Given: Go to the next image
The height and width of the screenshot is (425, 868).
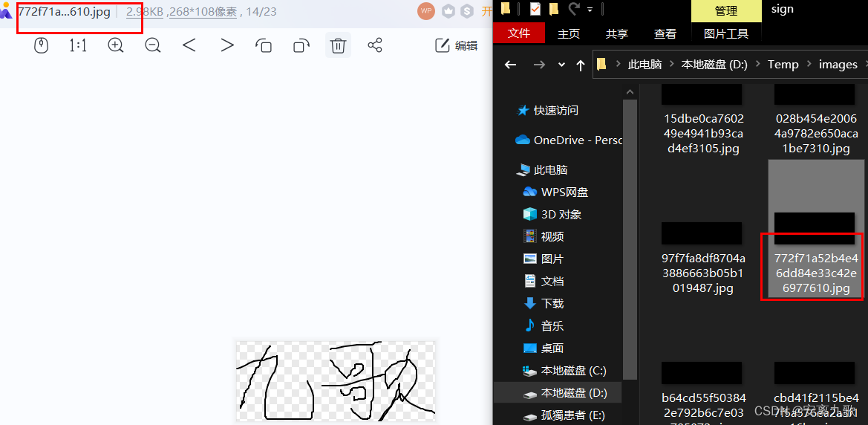Looking at the screenshot, I should coord(227,45).
